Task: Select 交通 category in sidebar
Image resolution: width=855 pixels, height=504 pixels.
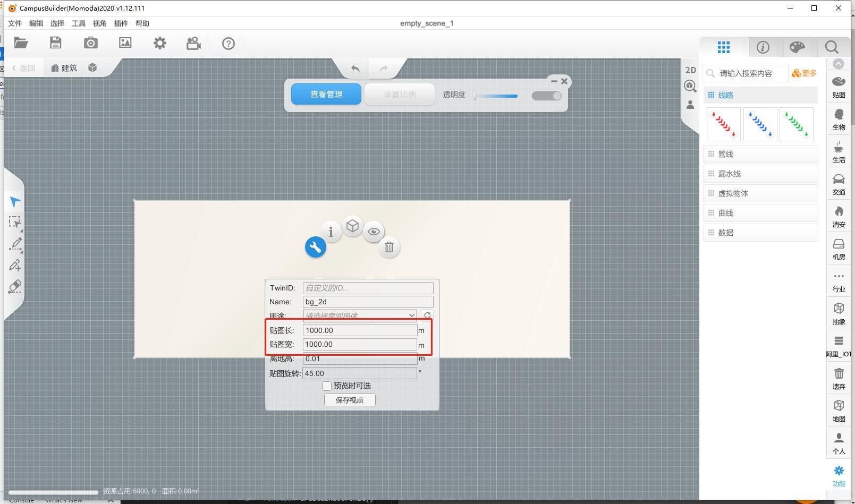Action: [x=839, y=184]
